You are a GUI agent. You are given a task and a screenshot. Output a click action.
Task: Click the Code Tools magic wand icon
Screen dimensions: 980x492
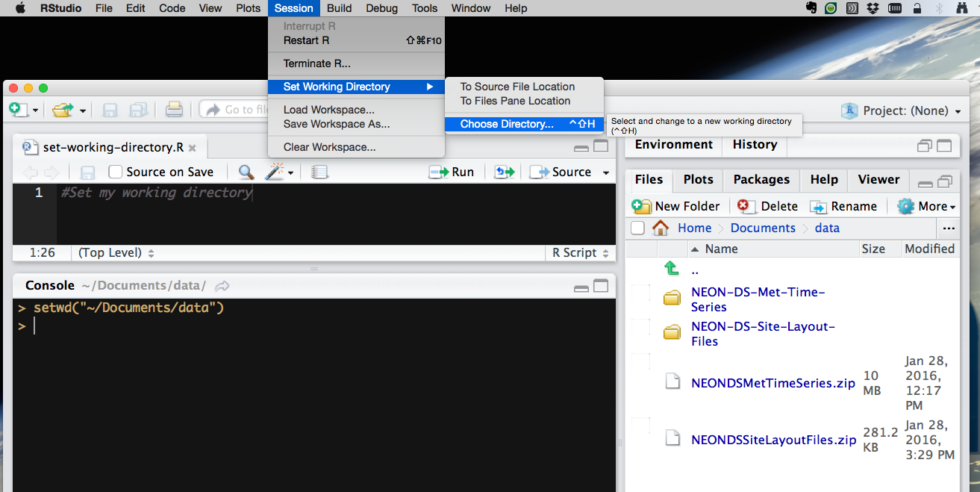pyautogui.click(x=275, y=172)
